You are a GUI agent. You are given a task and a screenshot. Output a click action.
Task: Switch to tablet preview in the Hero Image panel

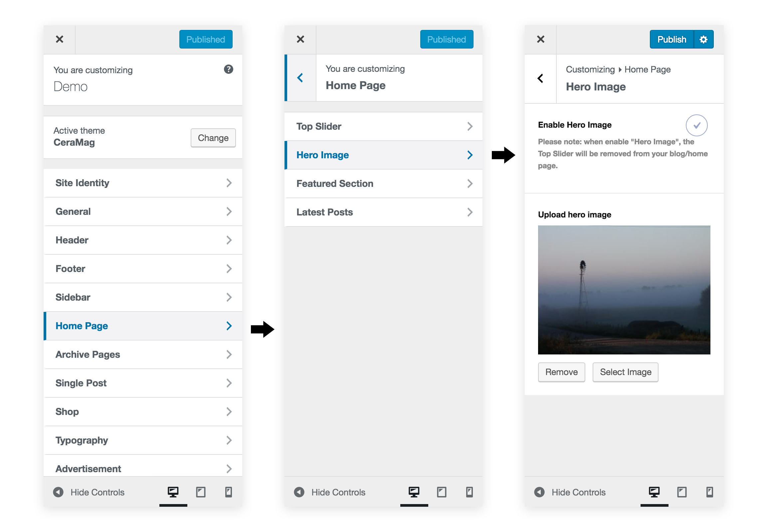681,492
